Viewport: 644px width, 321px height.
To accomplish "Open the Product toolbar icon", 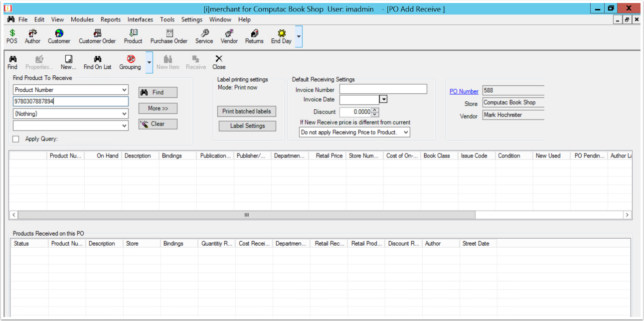I will [133, 36].
